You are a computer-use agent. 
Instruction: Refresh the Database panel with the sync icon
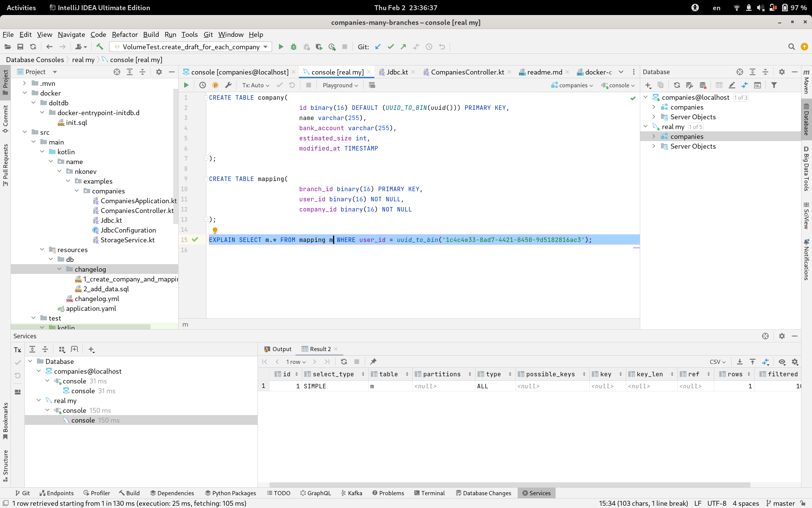pos(677,85)
